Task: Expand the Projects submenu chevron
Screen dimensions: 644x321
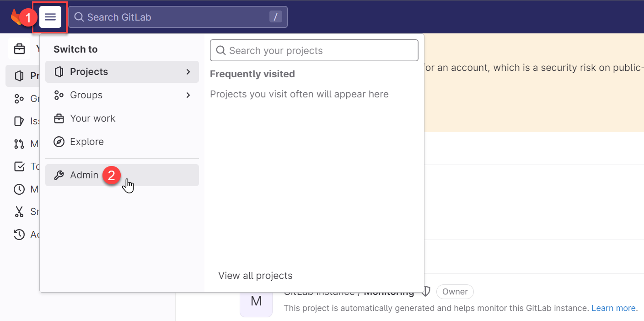Action: coord(188,72)
